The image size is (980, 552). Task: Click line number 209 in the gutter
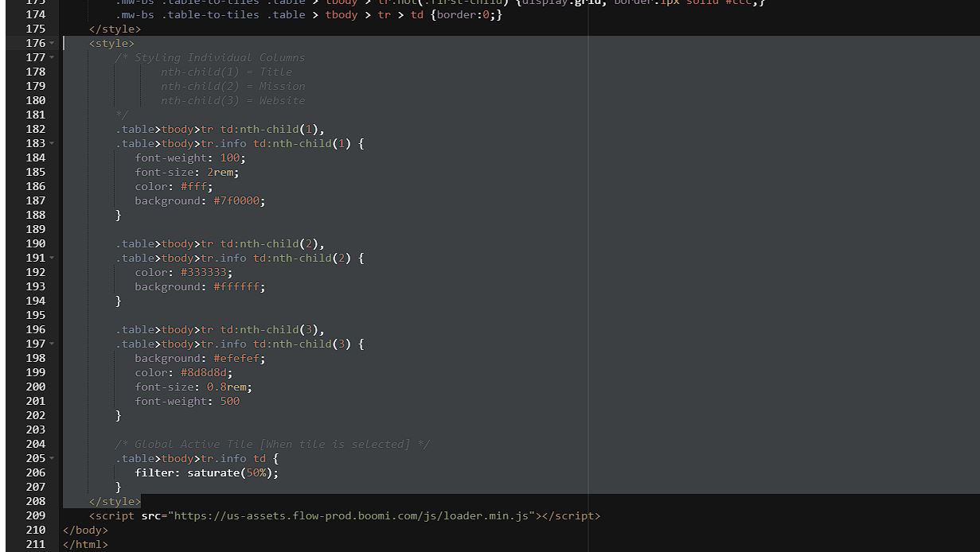(35, 515)
